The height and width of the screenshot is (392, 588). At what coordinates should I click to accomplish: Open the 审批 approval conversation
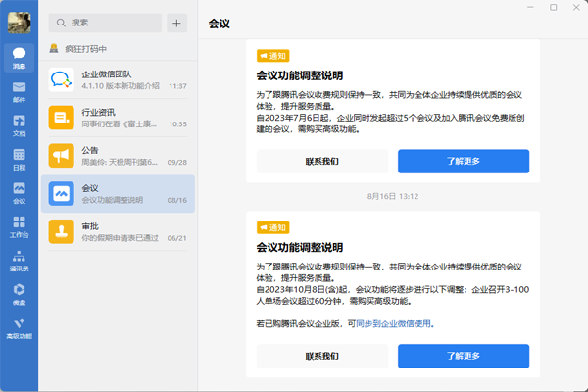pos(118,232)
